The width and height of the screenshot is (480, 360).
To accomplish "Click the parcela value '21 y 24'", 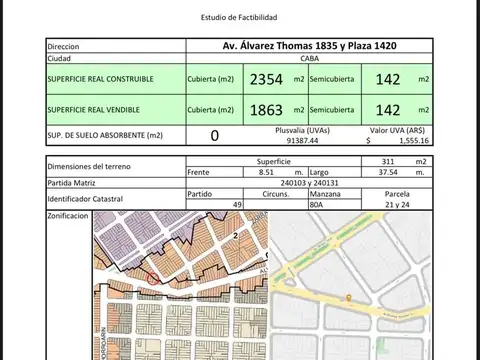I will [x=397, y=205].
